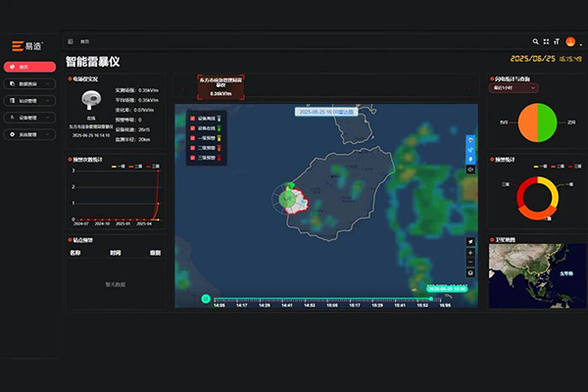Collapse the sidebar with the fold icon

[71, 41]
